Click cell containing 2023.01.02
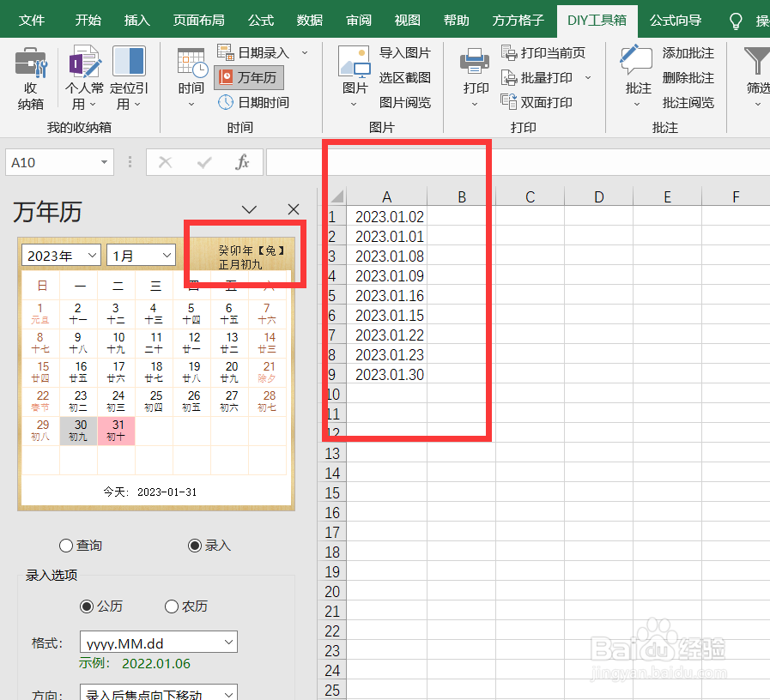Screen dimensions: 770x700 pos(387,216)
